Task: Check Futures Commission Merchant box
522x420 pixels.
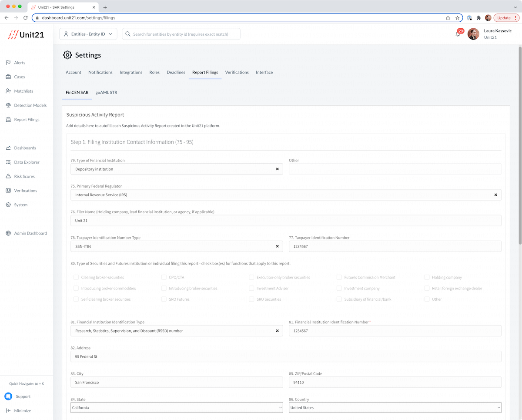Action: [339, 277]
